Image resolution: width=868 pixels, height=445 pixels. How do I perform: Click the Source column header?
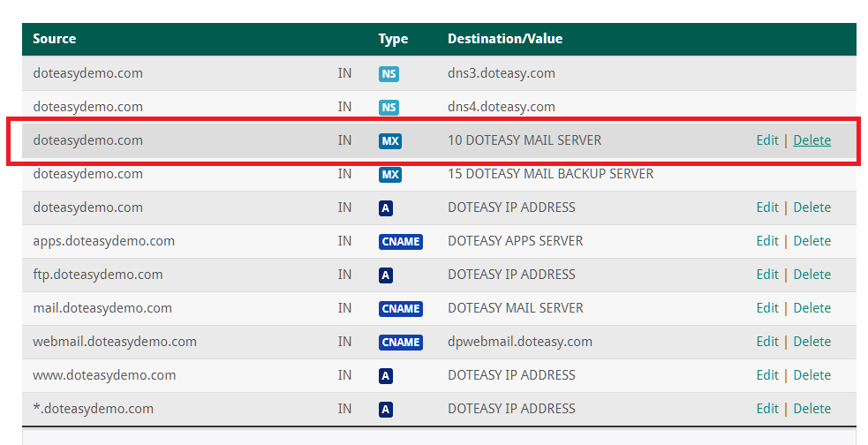55,39
